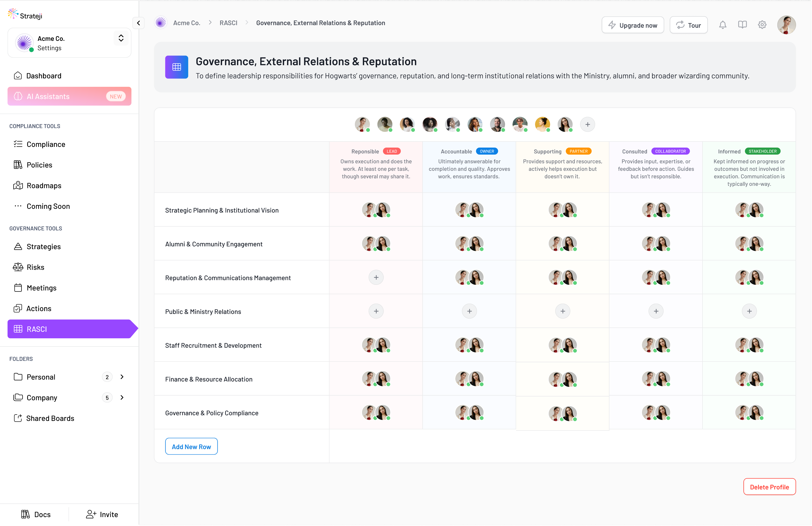Open Strategies in the sidebar
The image size is (812, 526).
(44, 247)
